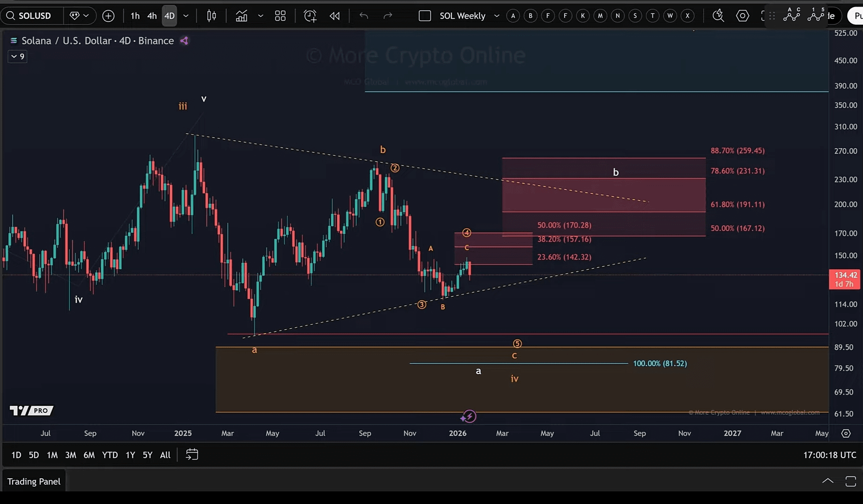This screenshot has height=504, width=863.
Task: Collapse the indicator legend showing 9
Action: (x=18, y=57)
